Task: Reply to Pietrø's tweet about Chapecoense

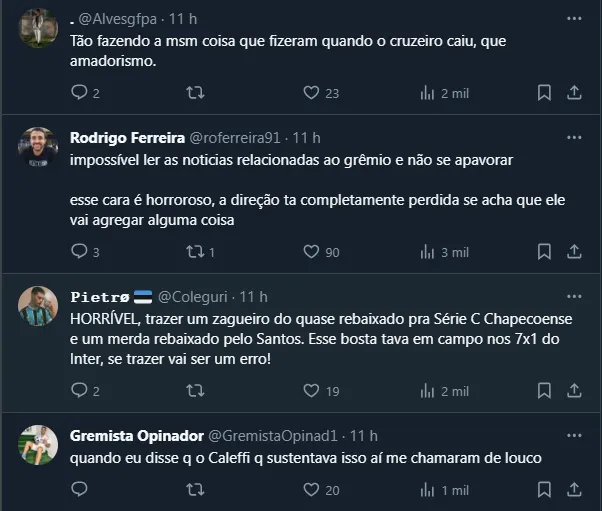Action: (x=80, y=392)
